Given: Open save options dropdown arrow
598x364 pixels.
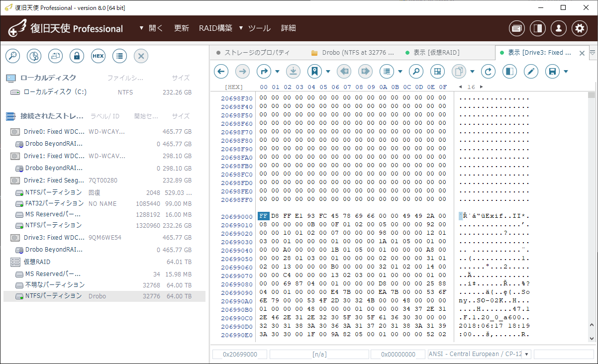Looking at the screenshot, I should 566,72.
